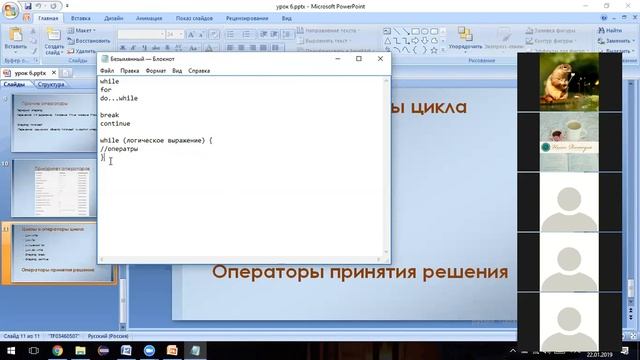Open the font size box showing 24
Image resolution: width=640 pixels, height=360 pixels.
[174, 34]
